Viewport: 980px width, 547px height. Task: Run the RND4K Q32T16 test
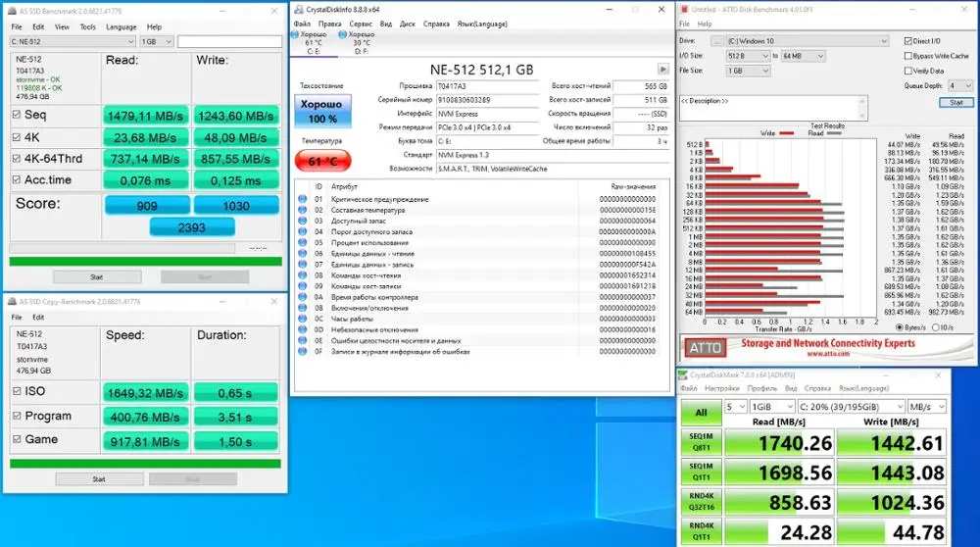[x=702, y=502]
